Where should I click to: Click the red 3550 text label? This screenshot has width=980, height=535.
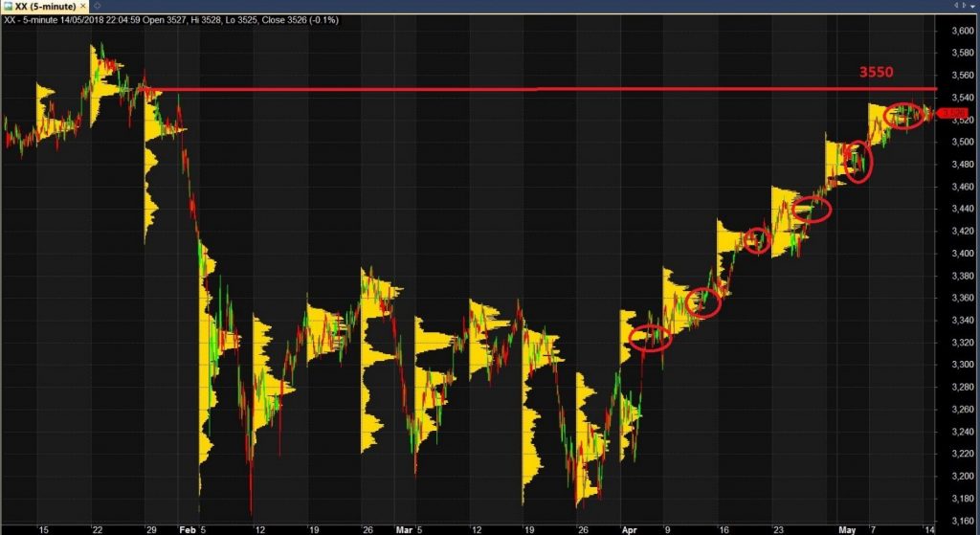pos(875,73)
